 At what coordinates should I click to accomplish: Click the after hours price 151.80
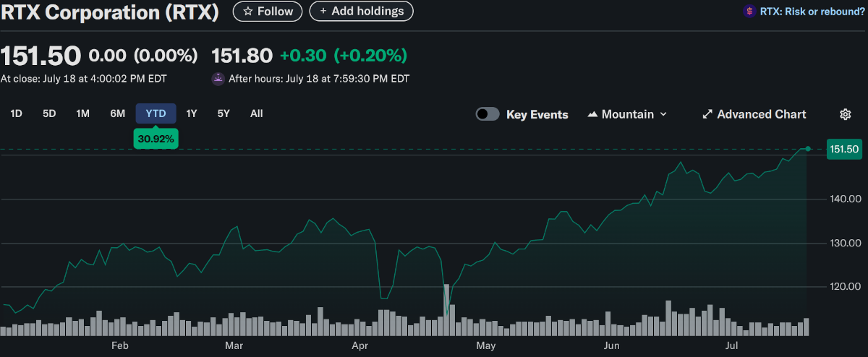[x=242, y=55]
